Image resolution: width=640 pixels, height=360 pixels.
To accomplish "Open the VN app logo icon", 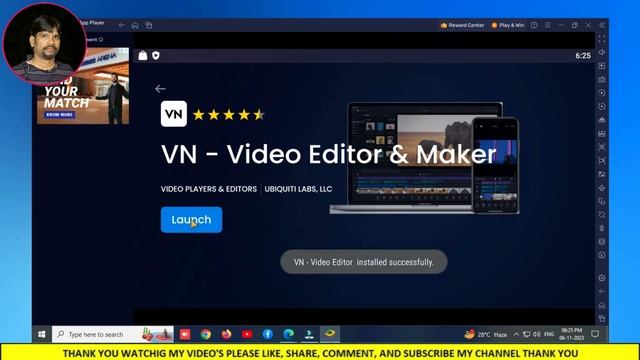I will click(x=174, y=114).
